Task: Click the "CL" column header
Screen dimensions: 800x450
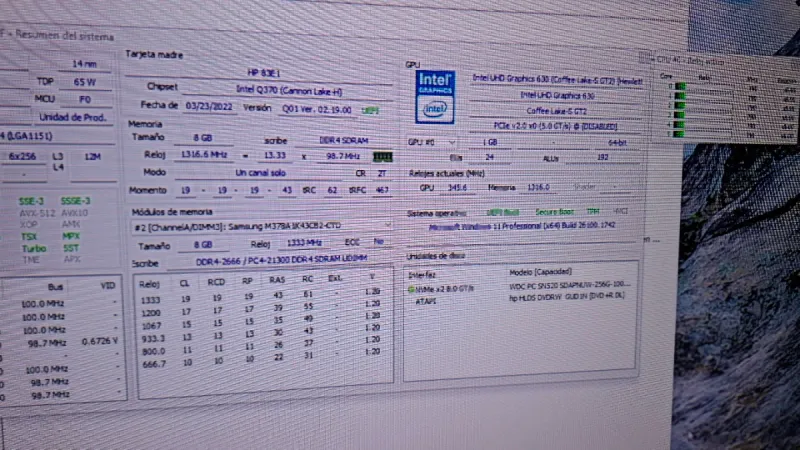Action: [184, 283]
